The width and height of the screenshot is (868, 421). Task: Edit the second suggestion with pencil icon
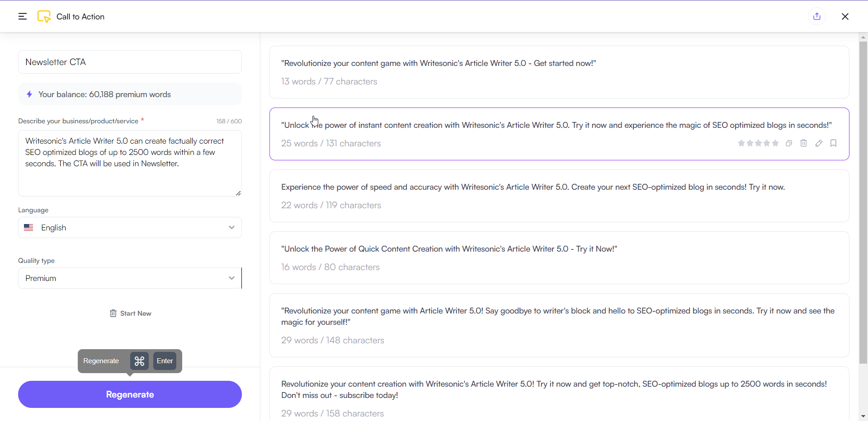pyautogui.click(x=819, y=143)
